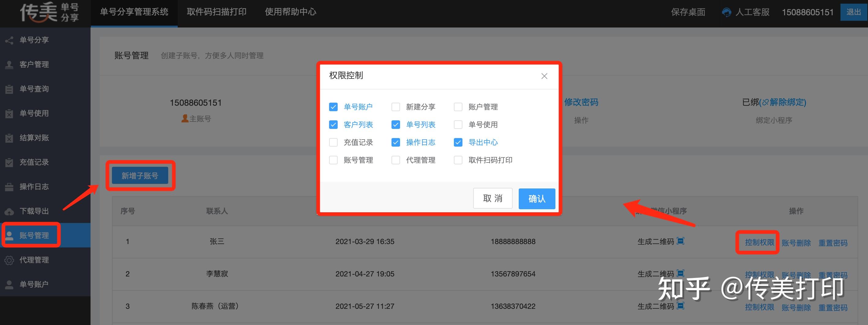Click the 取消 button in dialog
Viewport: 868px width, 325px height.
tap(493, 199)
